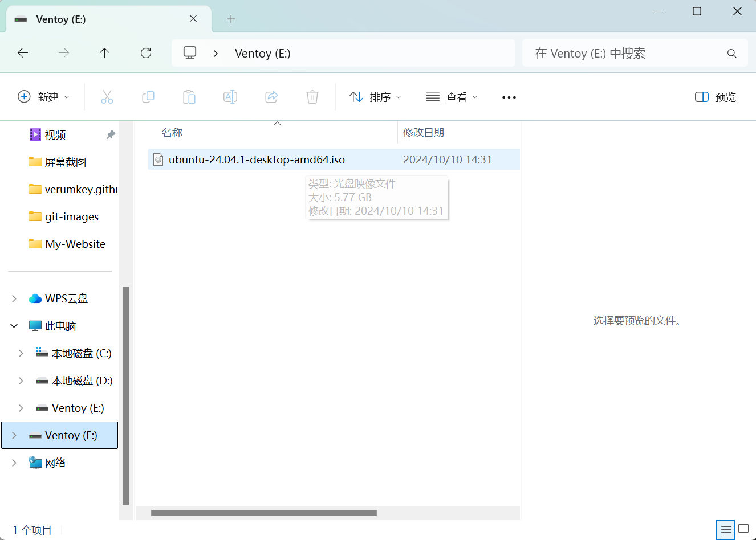Click the horizontal scrollbar of file list
The width and height of the screenshot is (756, 540).
point(264,513)
